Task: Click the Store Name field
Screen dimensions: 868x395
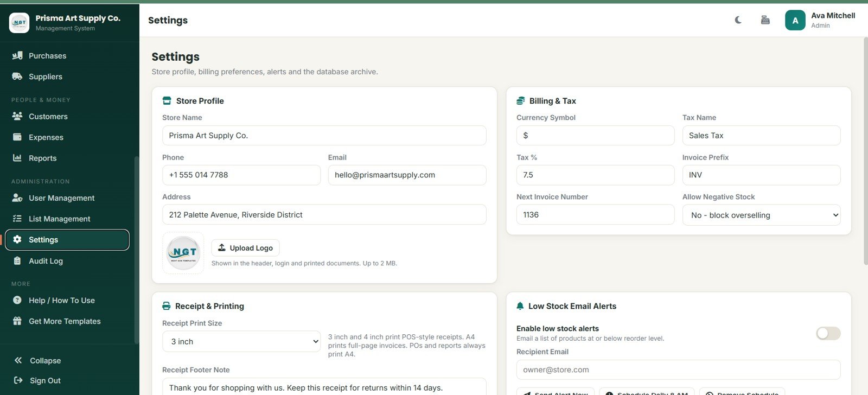Action: coord(324,135)
